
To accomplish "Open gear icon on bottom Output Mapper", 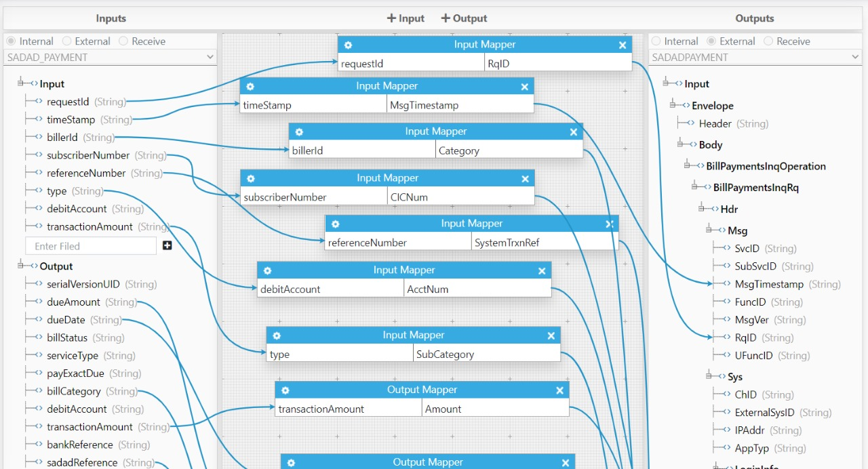I will coord(291,463).
